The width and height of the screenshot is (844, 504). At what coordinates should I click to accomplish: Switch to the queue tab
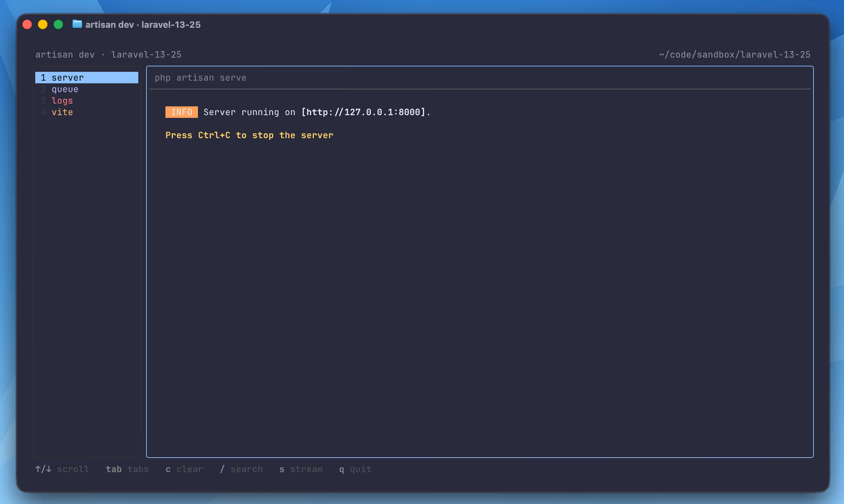[64, 89]
